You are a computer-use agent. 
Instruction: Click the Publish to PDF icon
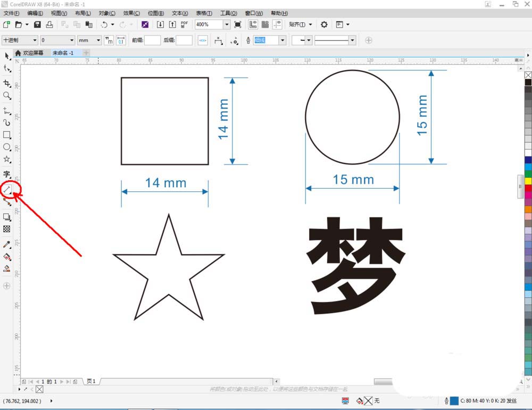click(184, 24)
